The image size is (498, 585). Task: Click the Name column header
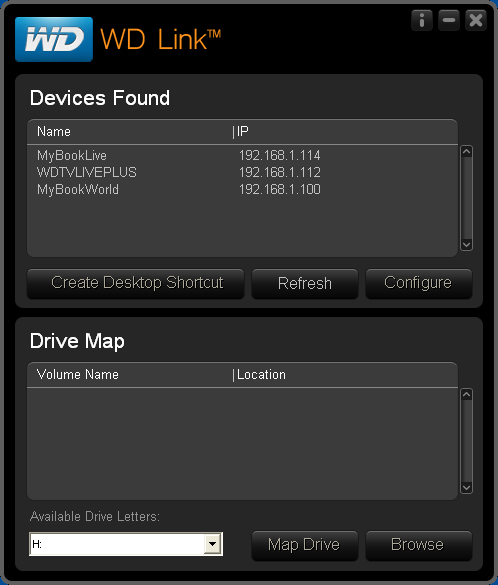[54, 132]
